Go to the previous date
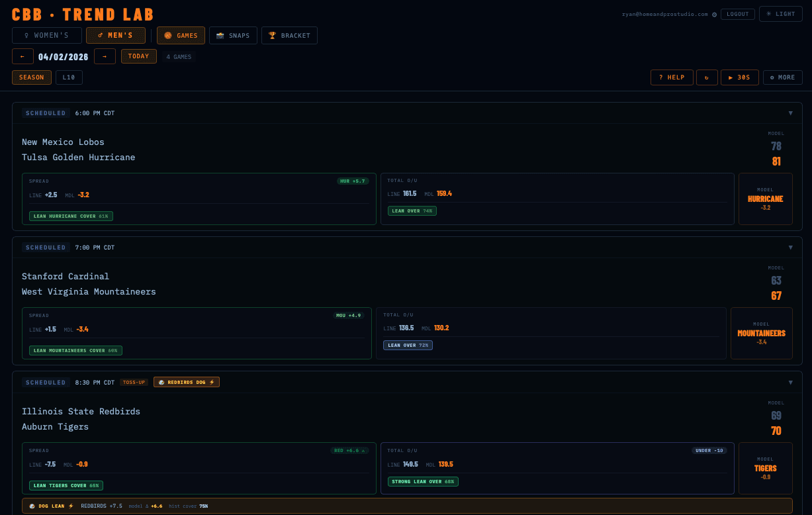Viewport: 812px width, 515px height. 23,56
